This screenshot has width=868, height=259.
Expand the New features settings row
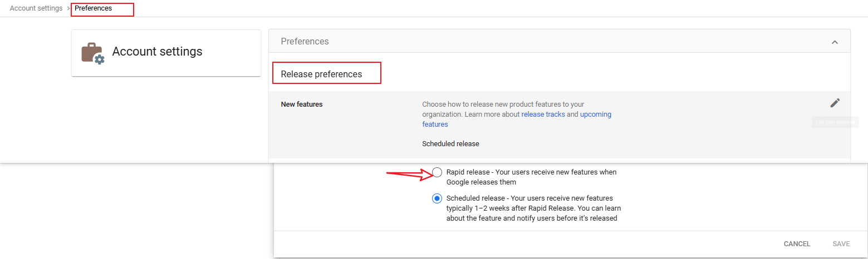[302, 104]
